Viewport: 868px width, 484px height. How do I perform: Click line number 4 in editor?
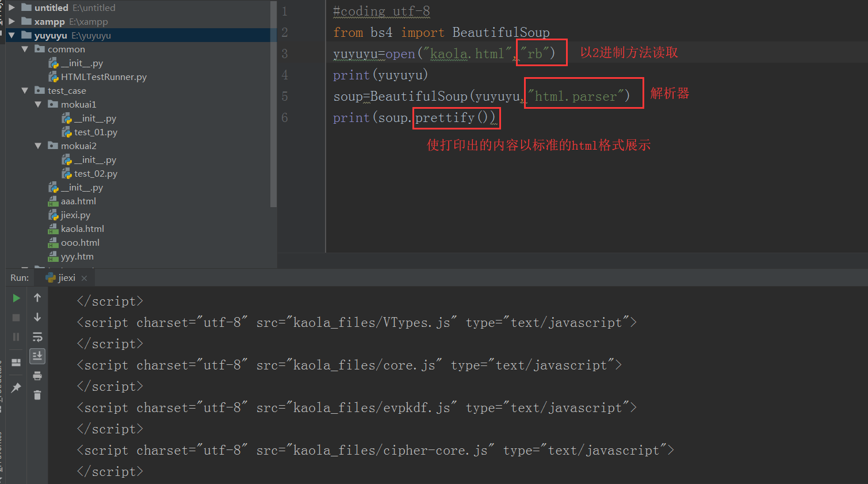(285, 75)
